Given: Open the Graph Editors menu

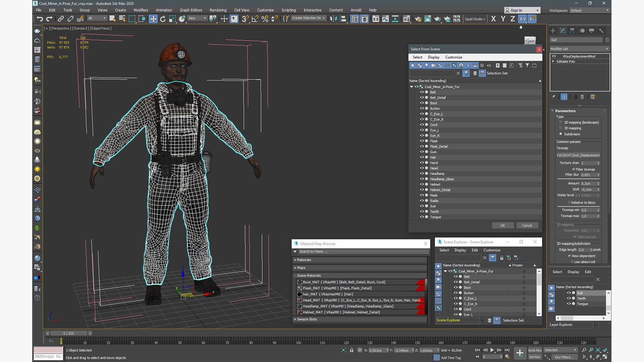Looking at the screenshot, I should pos(191,10).
